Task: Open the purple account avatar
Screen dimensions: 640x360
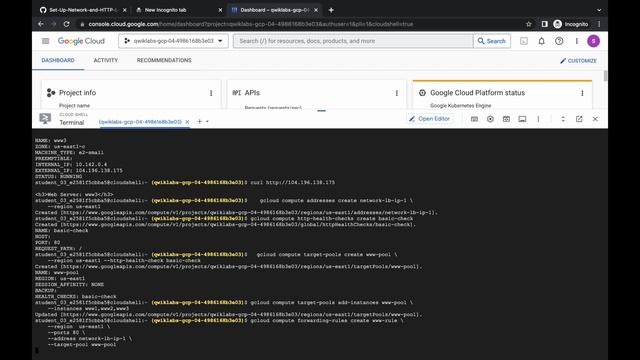Action: 593,41
